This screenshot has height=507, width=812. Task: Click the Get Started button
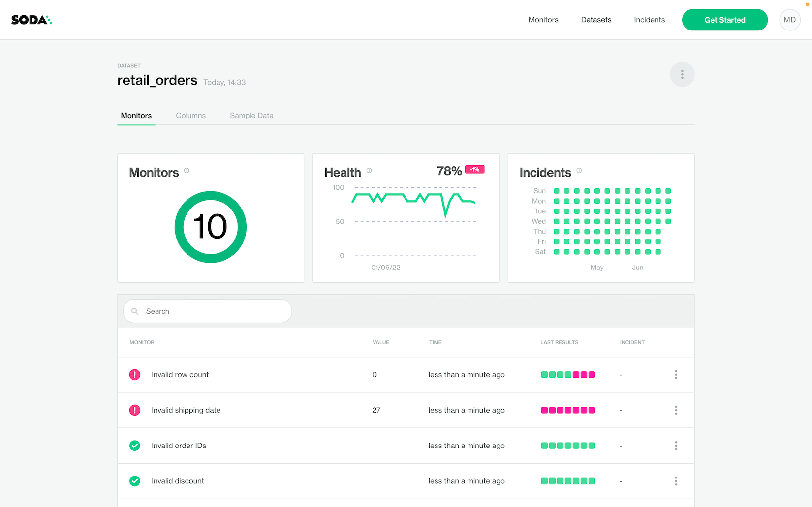(x=725, y=20)
